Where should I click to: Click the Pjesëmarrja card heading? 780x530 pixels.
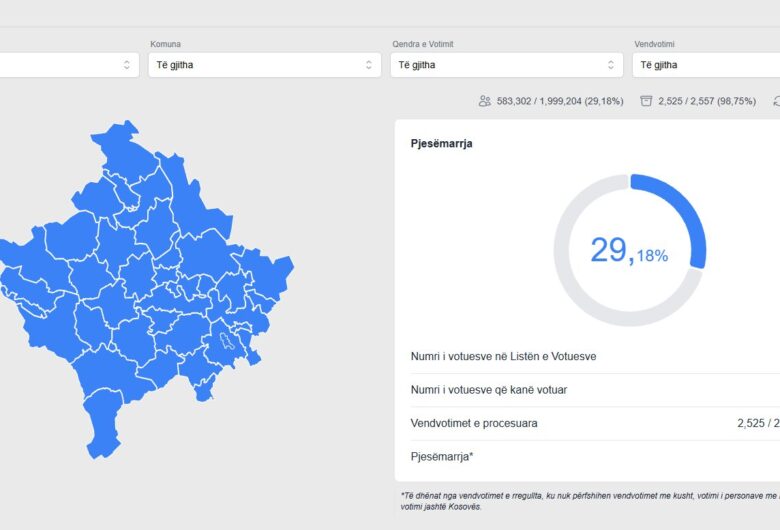(441, 144)
